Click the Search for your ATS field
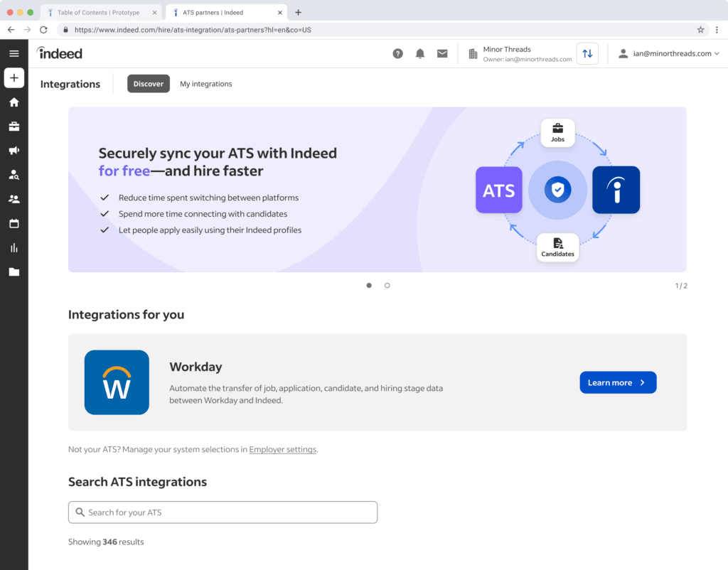 [223, 512]
